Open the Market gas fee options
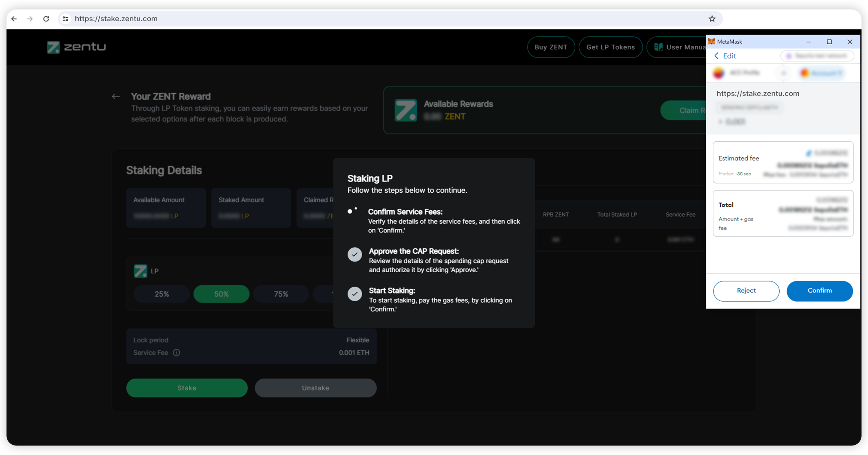Viewport: 868px width, 455px height. pyautogui.click(x=726, y=174)
